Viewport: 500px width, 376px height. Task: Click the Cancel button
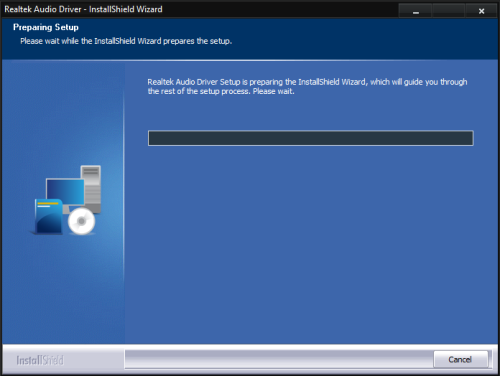point(460,359)
